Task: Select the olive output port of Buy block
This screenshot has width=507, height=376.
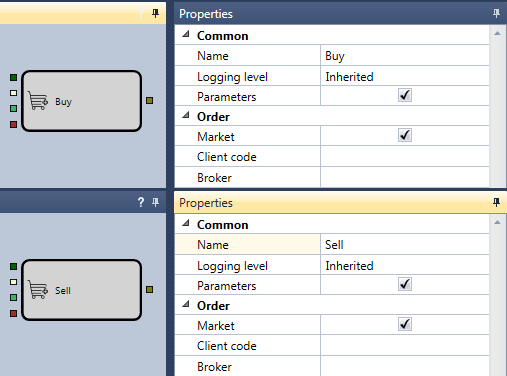Action: pyautogui.click(x=150, y=100)
